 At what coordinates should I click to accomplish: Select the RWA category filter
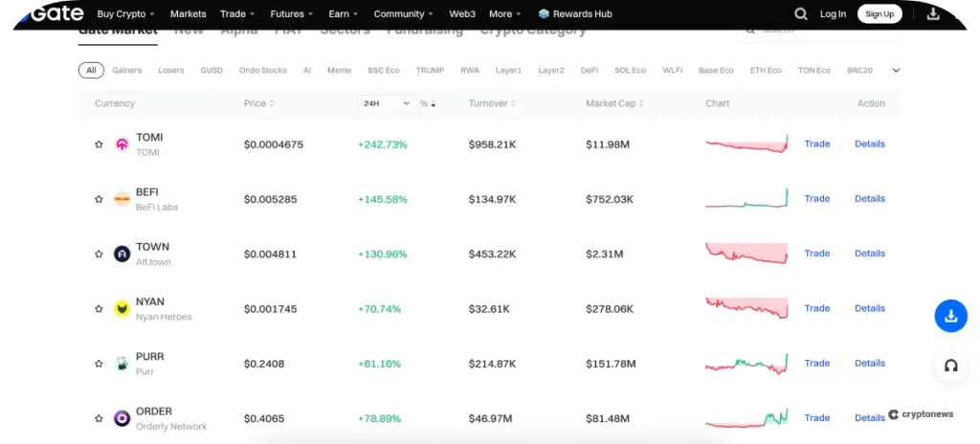[470, 70]
